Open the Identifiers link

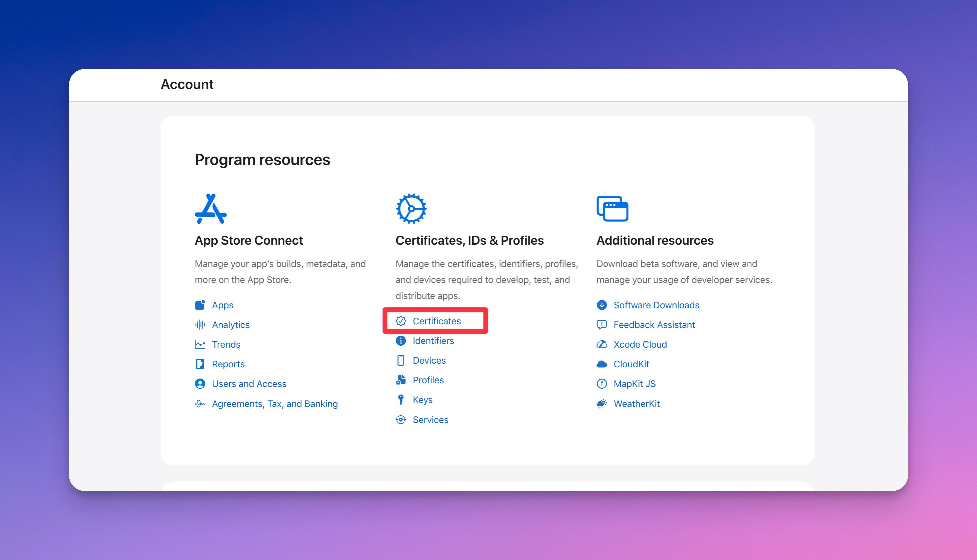(433, 341)
